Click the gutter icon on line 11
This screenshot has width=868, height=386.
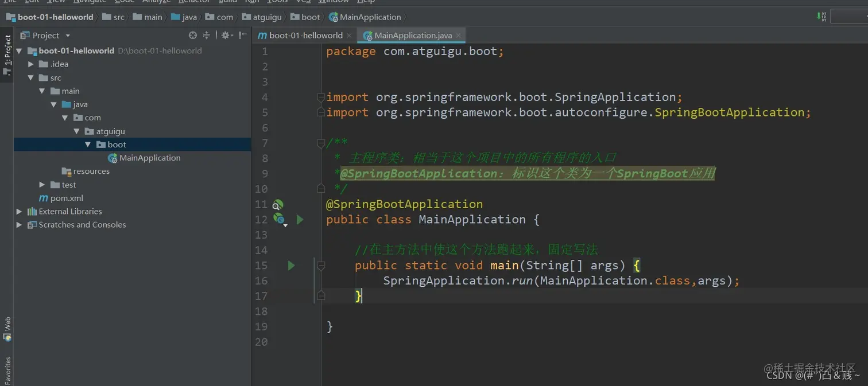[278, 205]
